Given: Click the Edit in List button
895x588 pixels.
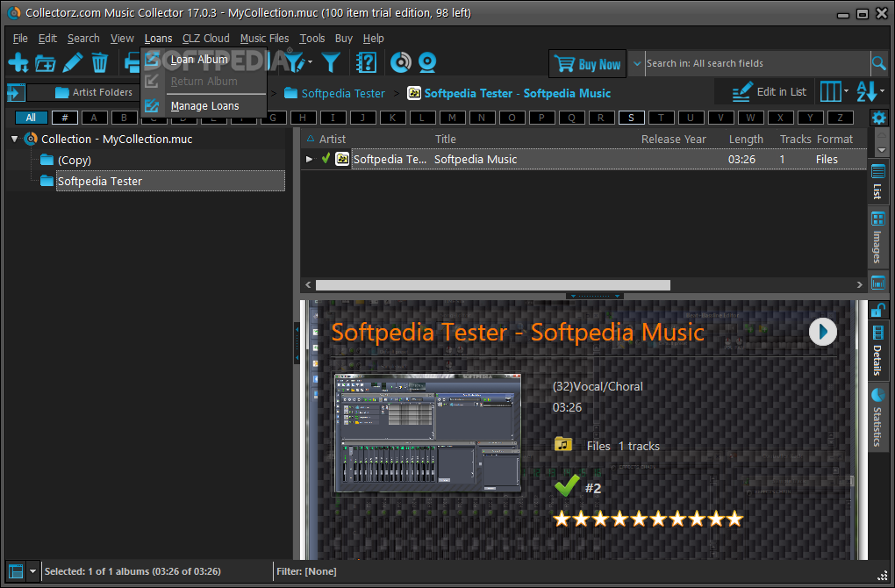Looking at the screenshot, I should [x=769, y=92].
